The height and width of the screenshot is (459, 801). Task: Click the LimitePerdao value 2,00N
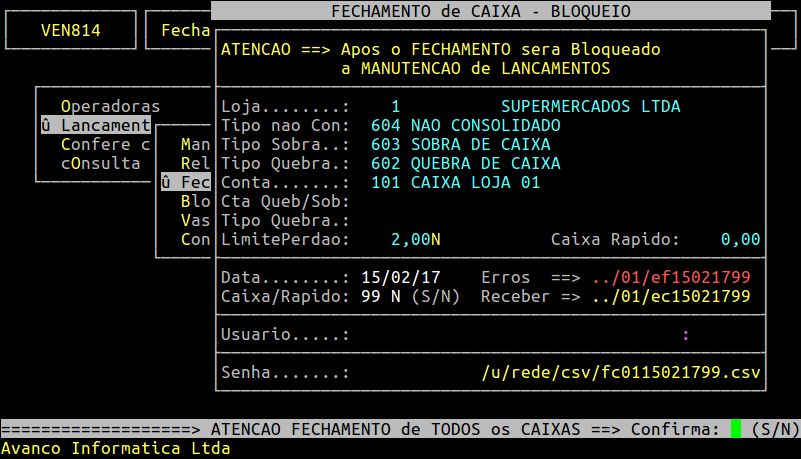point(415,239)
